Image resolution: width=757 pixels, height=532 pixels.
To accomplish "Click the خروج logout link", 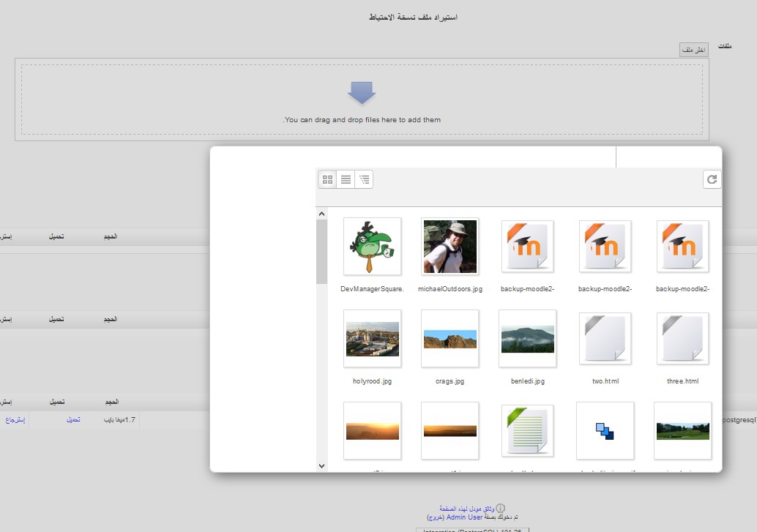I will 436,517.
